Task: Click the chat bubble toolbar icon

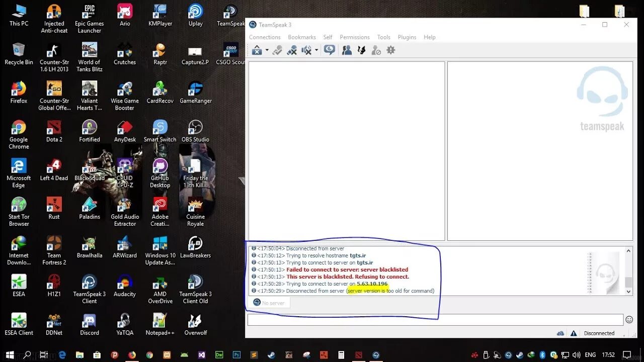Action: coord(330,50)
